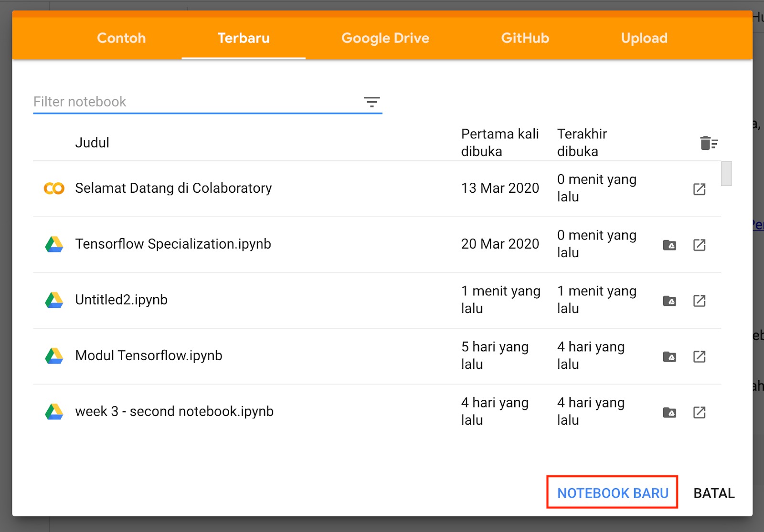
Task: Go to the GitHub tab
Action: [525, 38]
